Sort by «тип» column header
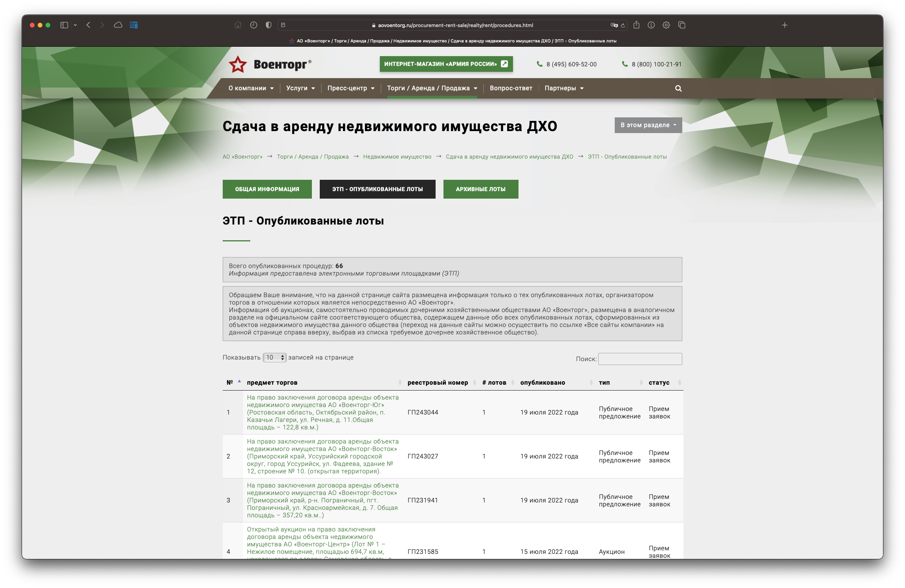The height and width of the screenshot is (588, 905). 621,382
